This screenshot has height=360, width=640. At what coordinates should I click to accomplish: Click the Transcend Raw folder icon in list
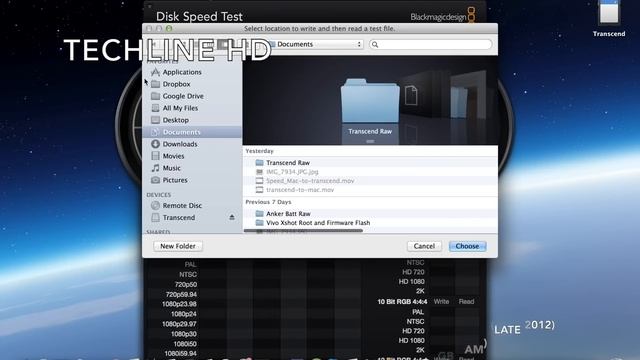point(259,162)
